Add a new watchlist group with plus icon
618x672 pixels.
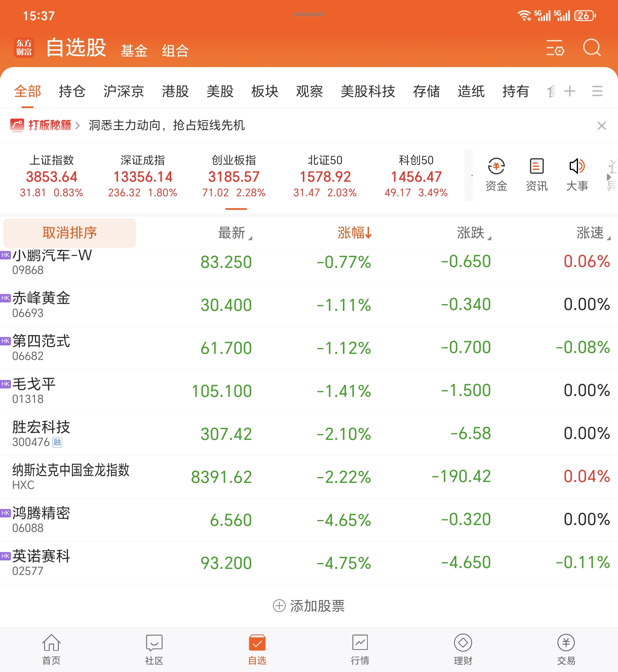coord(570,91)
